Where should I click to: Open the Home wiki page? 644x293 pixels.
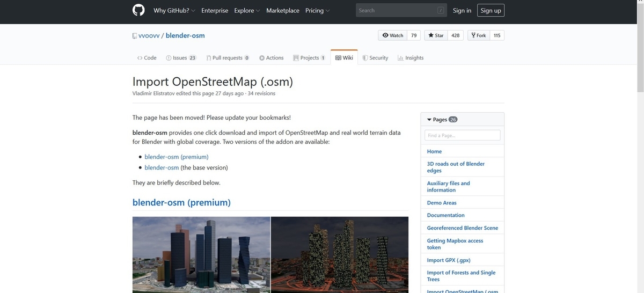pos(434,151)
